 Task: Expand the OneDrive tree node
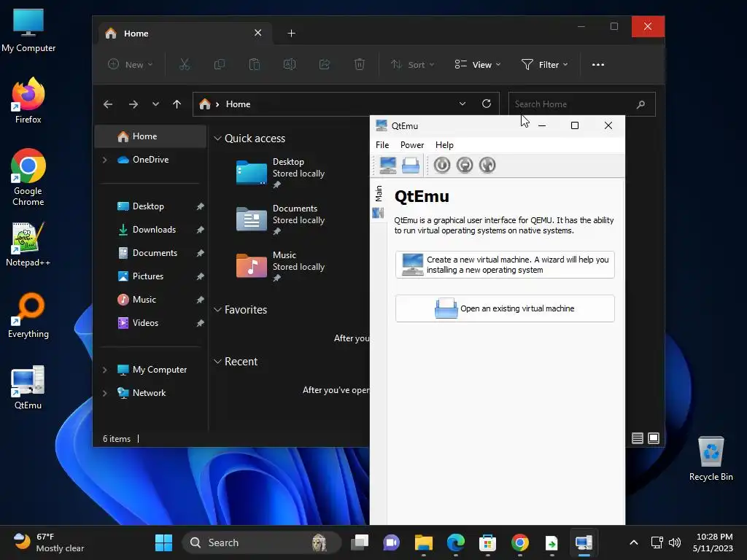105,160
